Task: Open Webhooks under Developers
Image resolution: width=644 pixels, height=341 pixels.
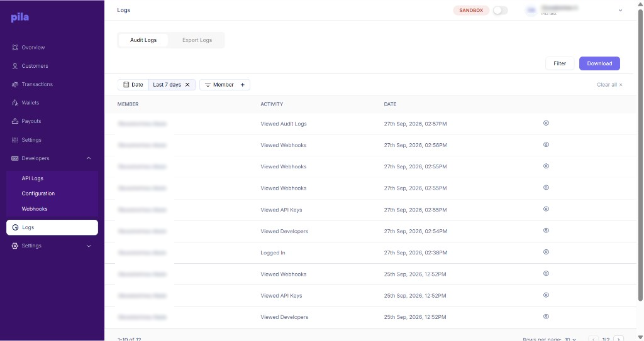Action: tap(35, 209)
